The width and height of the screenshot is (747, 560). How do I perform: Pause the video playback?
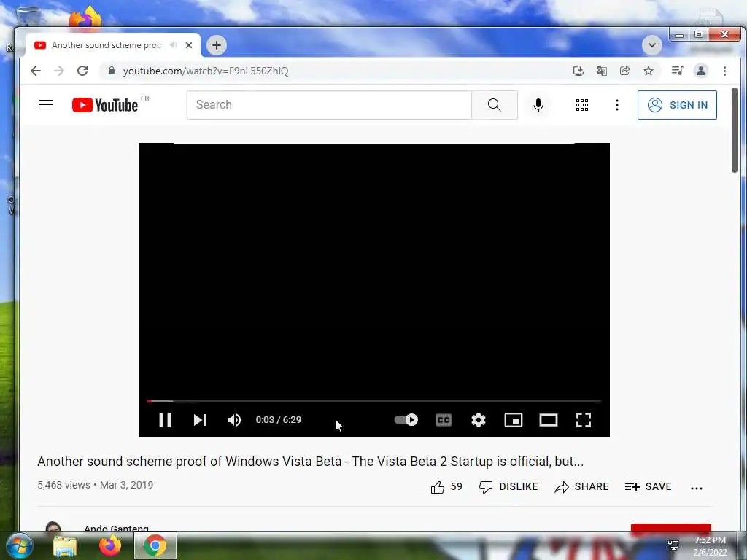[x=165, y=420]
